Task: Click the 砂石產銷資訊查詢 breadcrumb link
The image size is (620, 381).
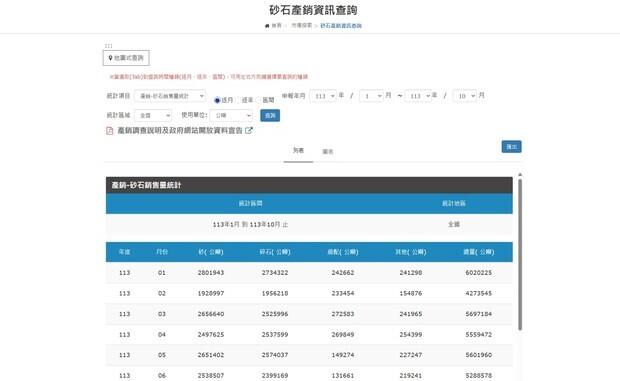Action: point(341,26)
